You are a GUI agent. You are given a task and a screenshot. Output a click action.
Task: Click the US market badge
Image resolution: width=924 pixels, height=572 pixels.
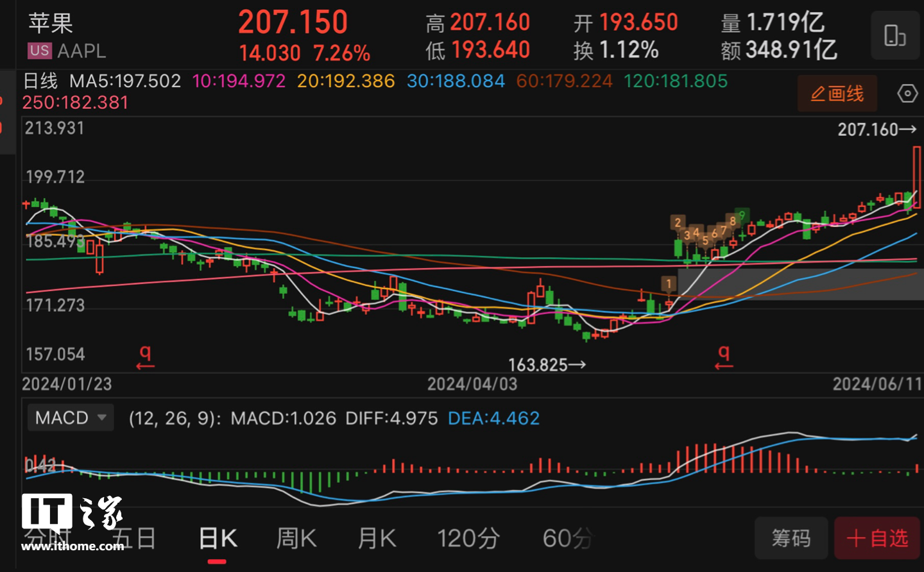[39, 51]
